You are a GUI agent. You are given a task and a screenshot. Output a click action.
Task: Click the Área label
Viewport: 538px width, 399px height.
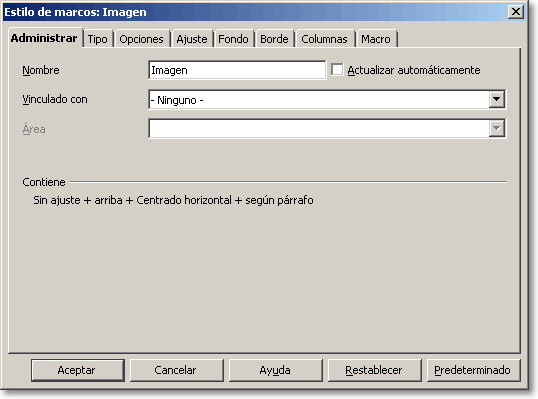(x=34, y=129)
